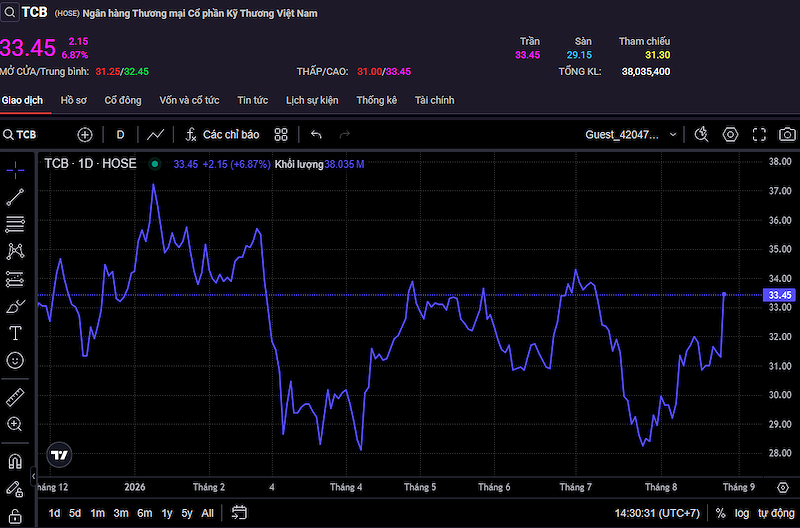Set range to 5y

187,513
